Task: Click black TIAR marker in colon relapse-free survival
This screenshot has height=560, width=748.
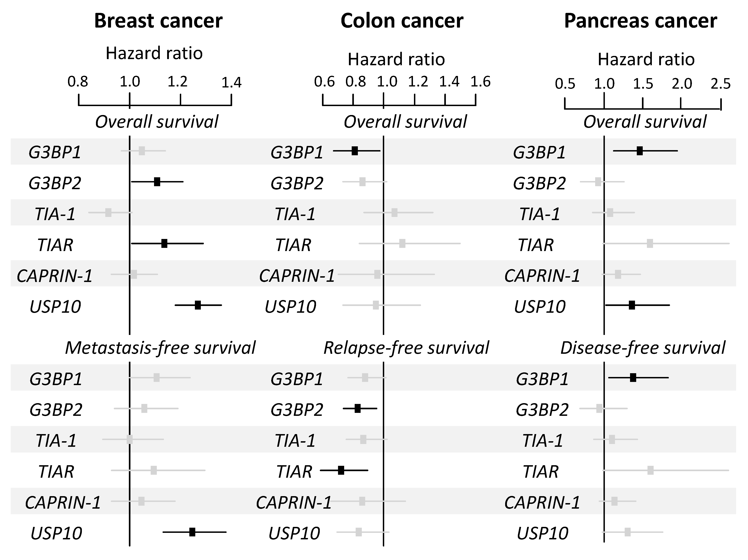Action: coord(341,470)
